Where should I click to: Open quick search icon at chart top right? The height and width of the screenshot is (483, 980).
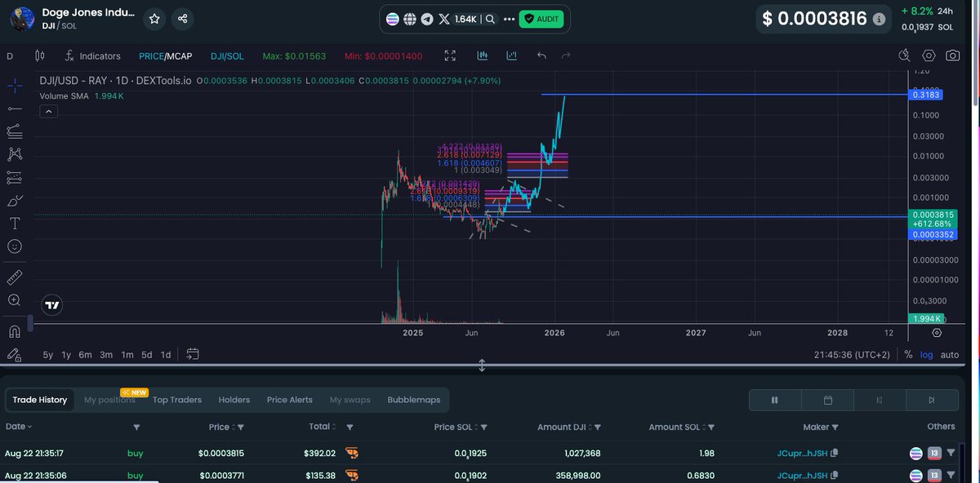pyautogui.click(x=905, y=55)
